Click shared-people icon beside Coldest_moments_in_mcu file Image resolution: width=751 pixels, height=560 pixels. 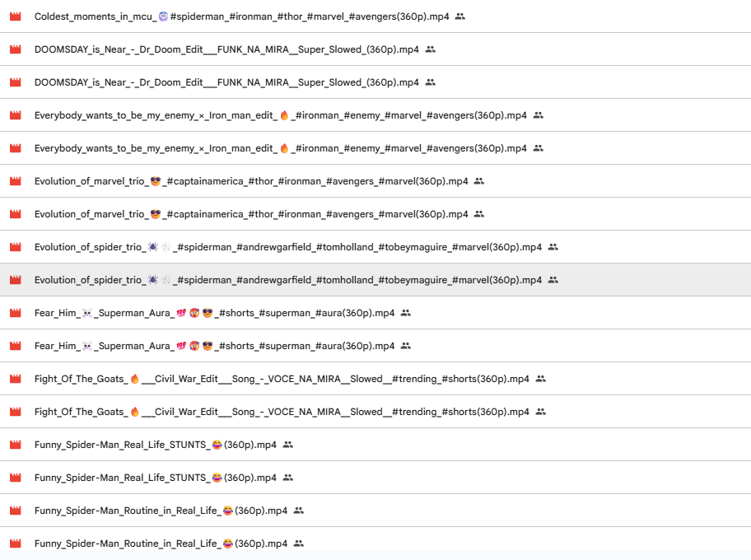point(459,16)
